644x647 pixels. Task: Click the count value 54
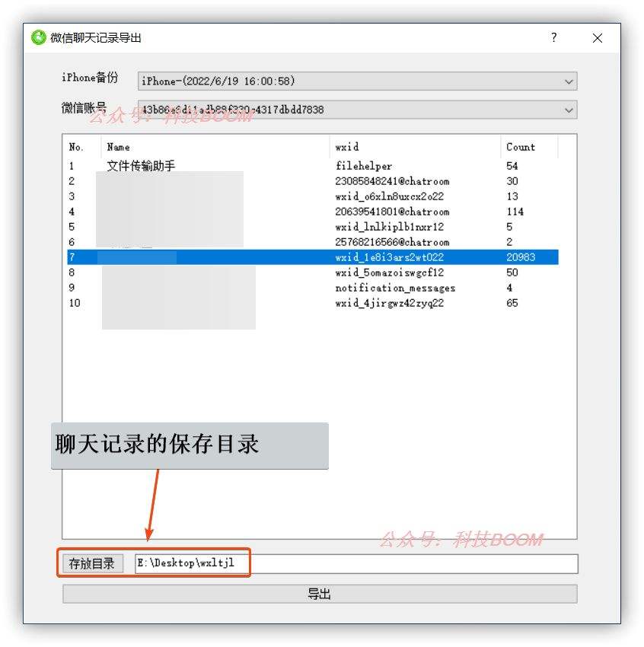tap(512, 166)
